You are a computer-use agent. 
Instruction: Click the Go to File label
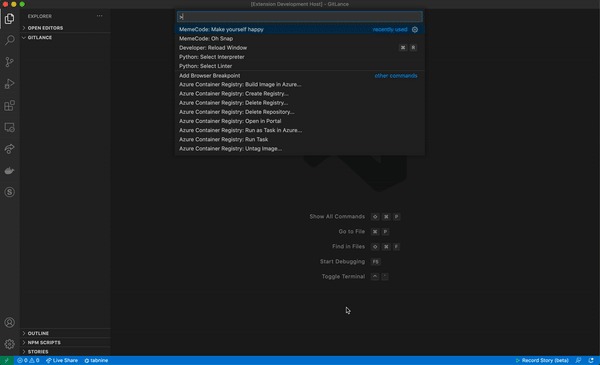coord(352,231)
